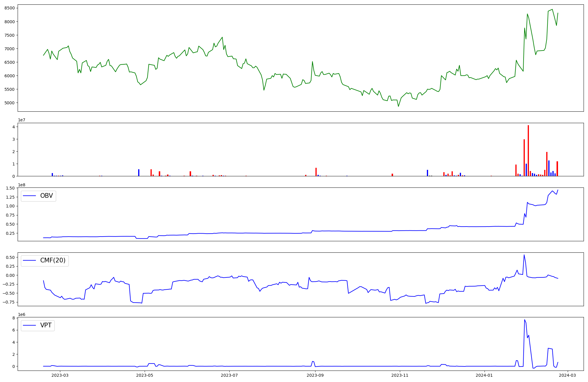Image resolution: width=588 pixels, height=382 pixels.
Task: Click the CMF(20) legend label
Action: [53, 261]
